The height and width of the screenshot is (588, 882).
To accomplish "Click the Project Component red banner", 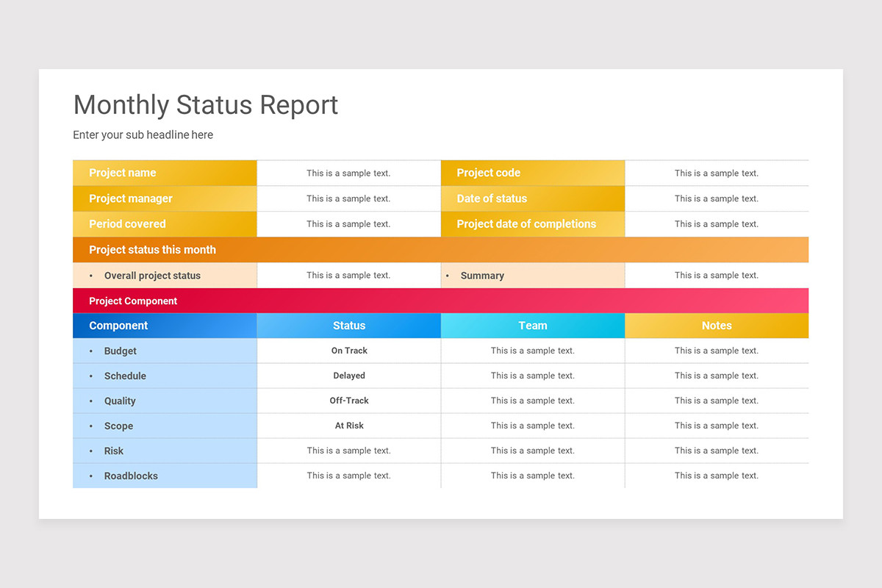I will [132, 301].
